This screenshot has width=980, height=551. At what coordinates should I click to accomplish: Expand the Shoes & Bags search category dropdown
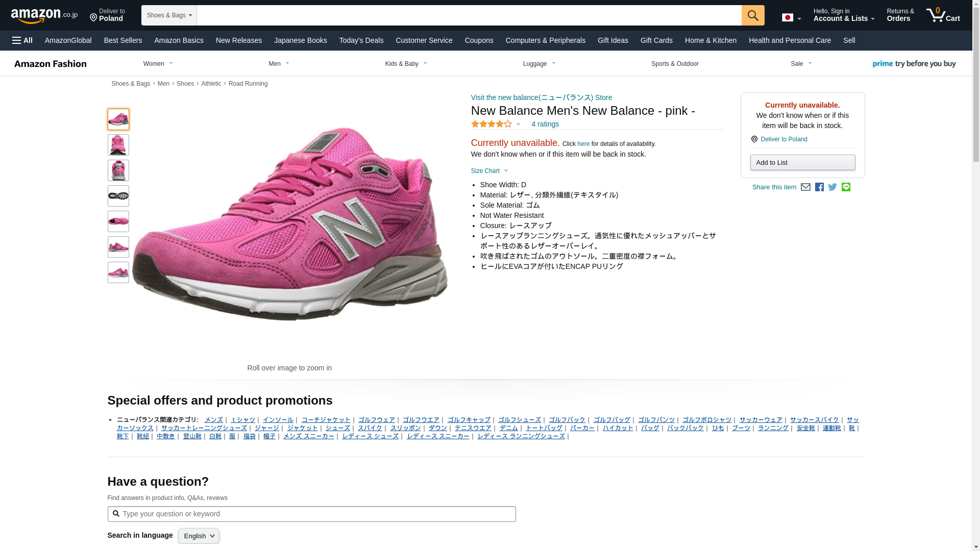click(169, 15)
